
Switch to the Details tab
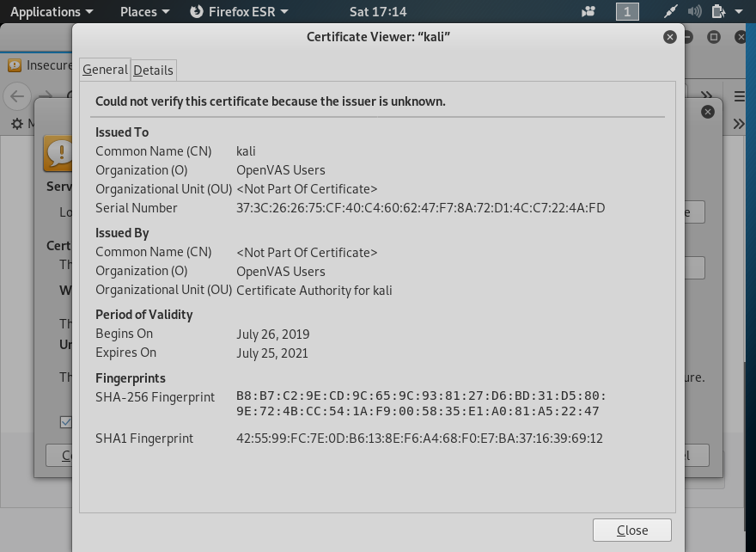pyautogui.click(x=153, y=71)
